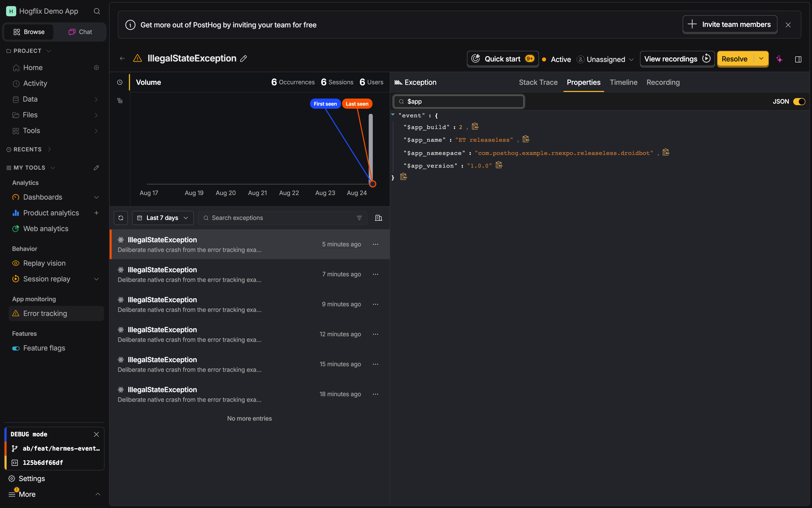Collapse the event JSON node
Viewport: 812px width, 508px height.
coord(393,115)
